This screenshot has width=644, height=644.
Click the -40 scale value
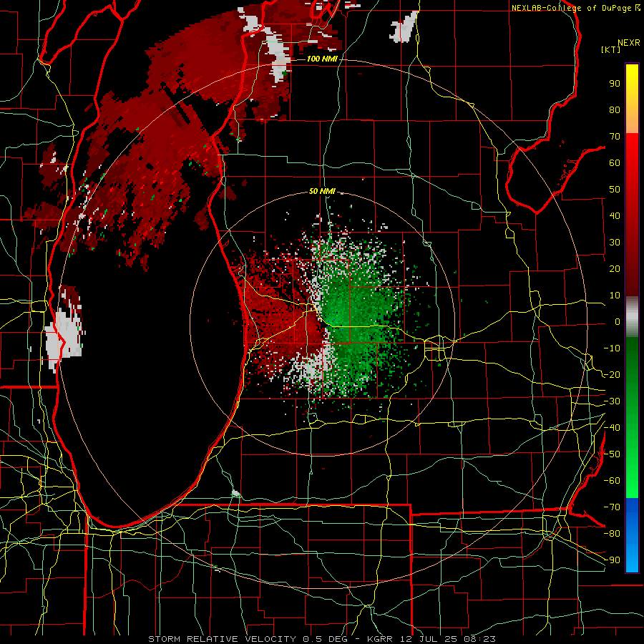(612, 428)
